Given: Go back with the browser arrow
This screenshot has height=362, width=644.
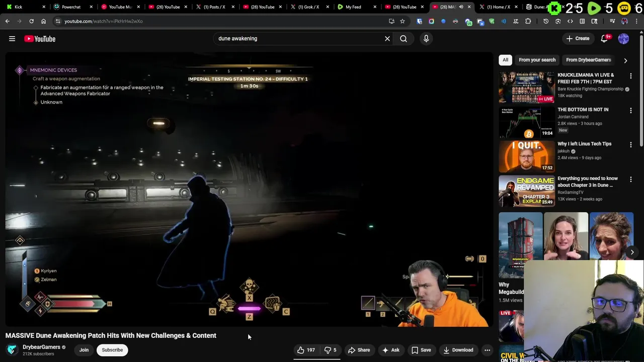Looking at the screenshot, I should tap(7, 21).
